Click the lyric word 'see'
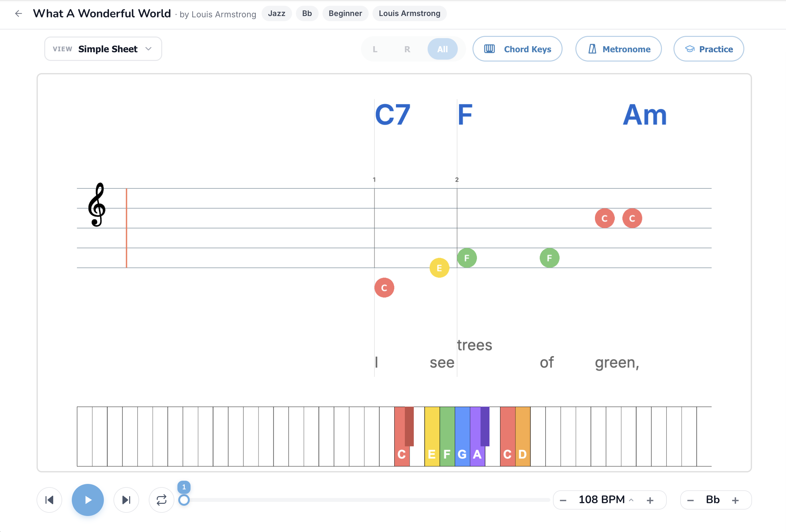This screenshot has width=786, height=532. tap(442, 363)
